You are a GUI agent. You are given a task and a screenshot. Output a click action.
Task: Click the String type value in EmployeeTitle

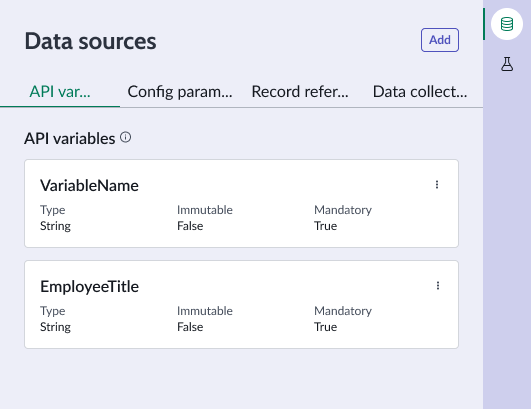(x=55, y=327)
